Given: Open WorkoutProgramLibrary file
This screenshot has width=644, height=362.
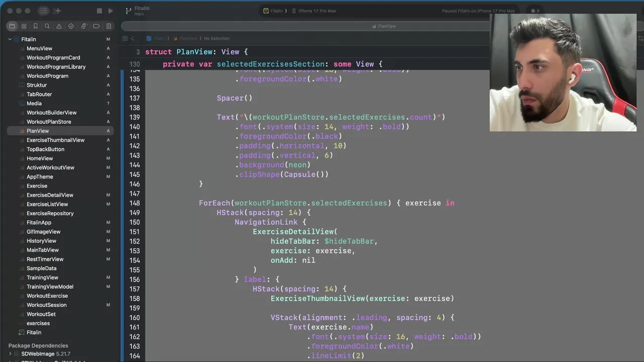Looking at the screenshot, I should (x=56, y=67).
